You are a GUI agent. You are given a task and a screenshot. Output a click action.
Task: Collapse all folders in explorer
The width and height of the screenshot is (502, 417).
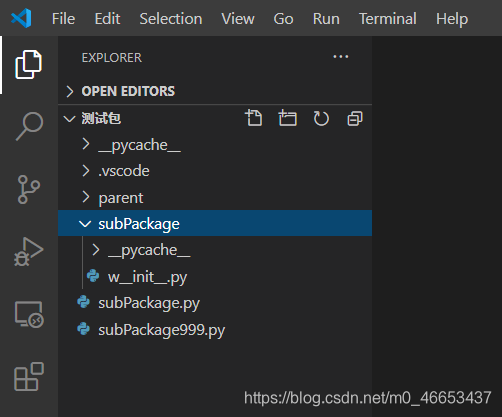355,118
